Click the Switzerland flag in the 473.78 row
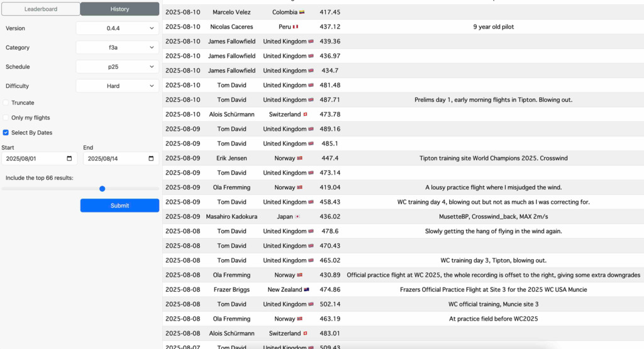644x349 pixels. 305,114
